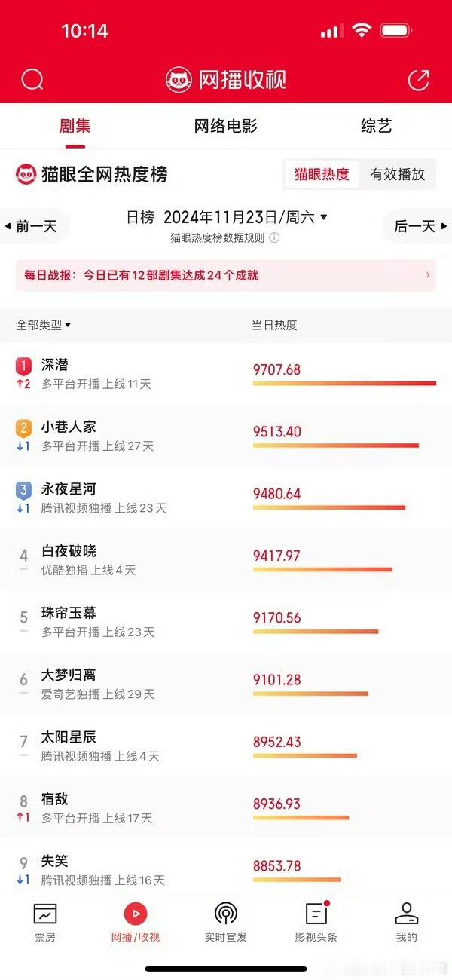The width and height of the screenshot is (452, 980).
Task: Open search with the magnifier icon
Action: [x=32, y=80]
